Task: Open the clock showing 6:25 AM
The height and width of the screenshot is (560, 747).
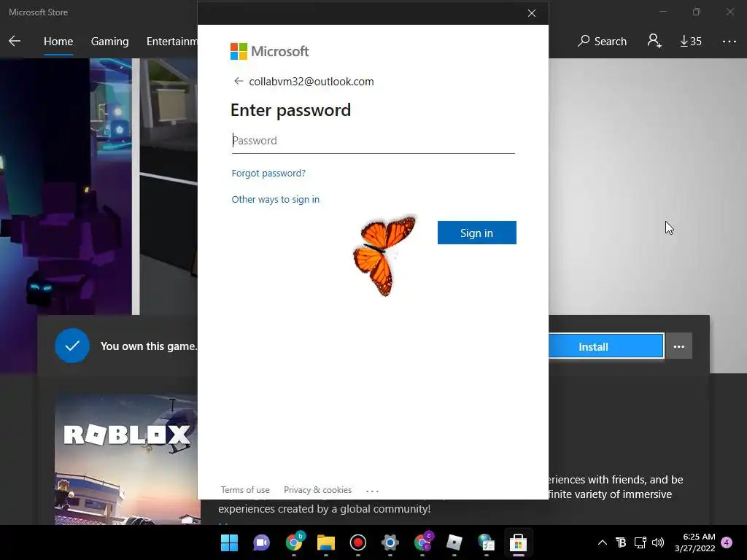Action: [695, 542]
